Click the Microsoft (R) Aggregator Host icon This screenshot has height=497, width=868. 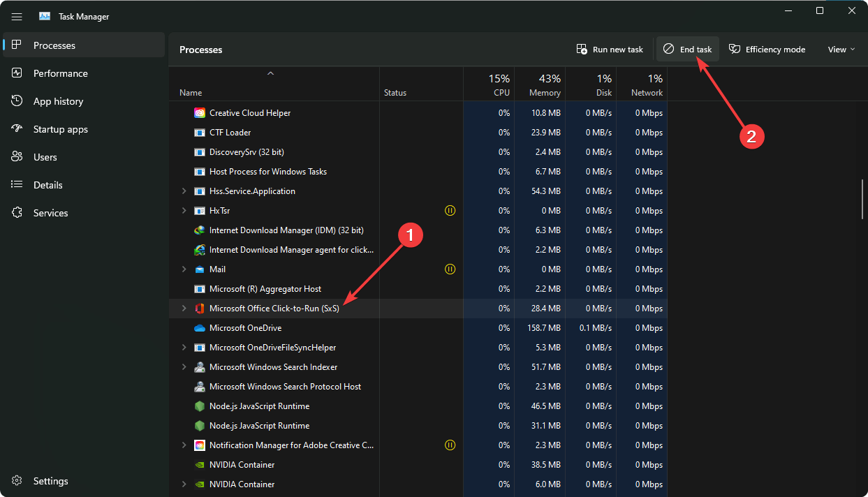199,289
